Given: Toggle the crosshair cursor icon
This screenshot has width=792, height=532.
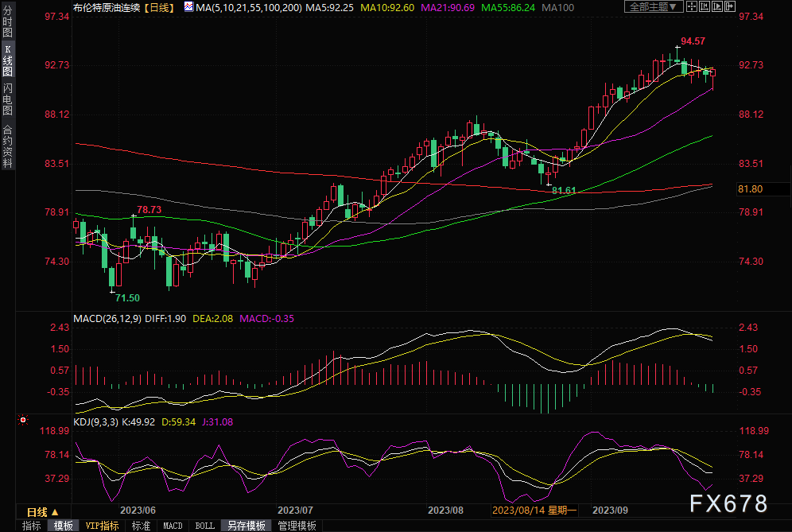Looking at the screenshot, I should point(692,6).
